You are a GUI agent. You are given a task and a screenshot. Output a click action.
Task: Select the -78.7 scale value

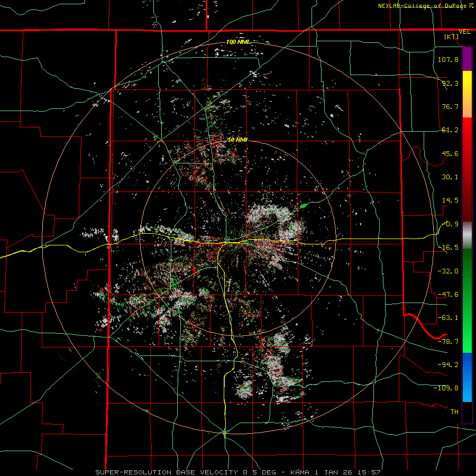tap(448, 342)
